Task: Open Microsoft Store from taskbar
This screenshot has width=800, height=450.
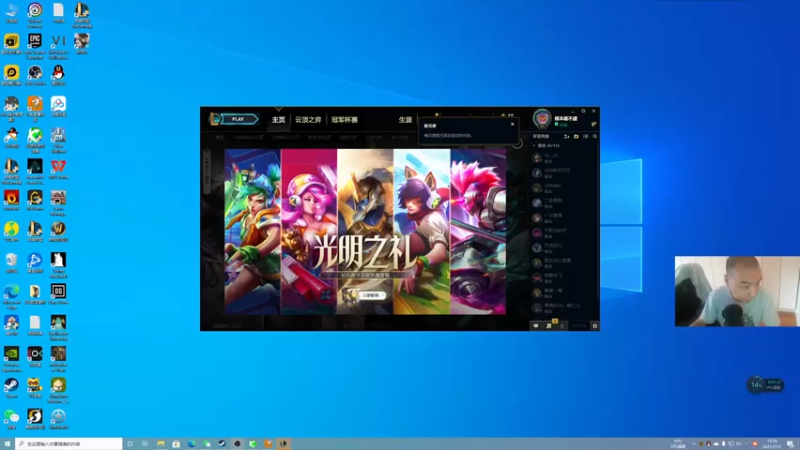Action: click(176, 444)
